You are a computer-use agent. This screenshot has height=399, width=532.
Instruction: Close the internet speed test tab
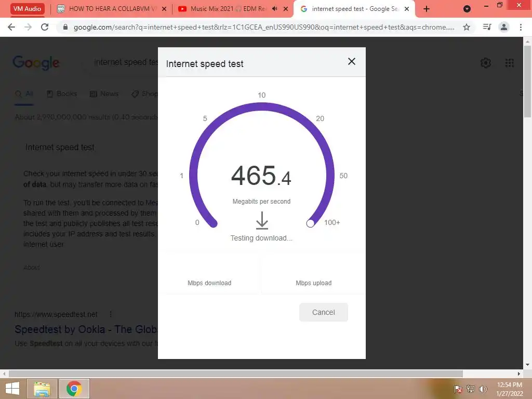point(407,9)
